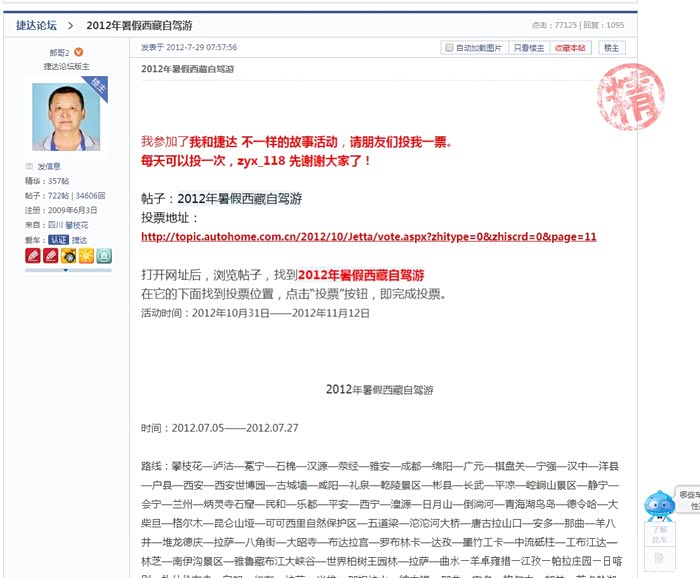Click the 楼主 floor label button
This screenshot has height=578, width=700.
[611, 48]
